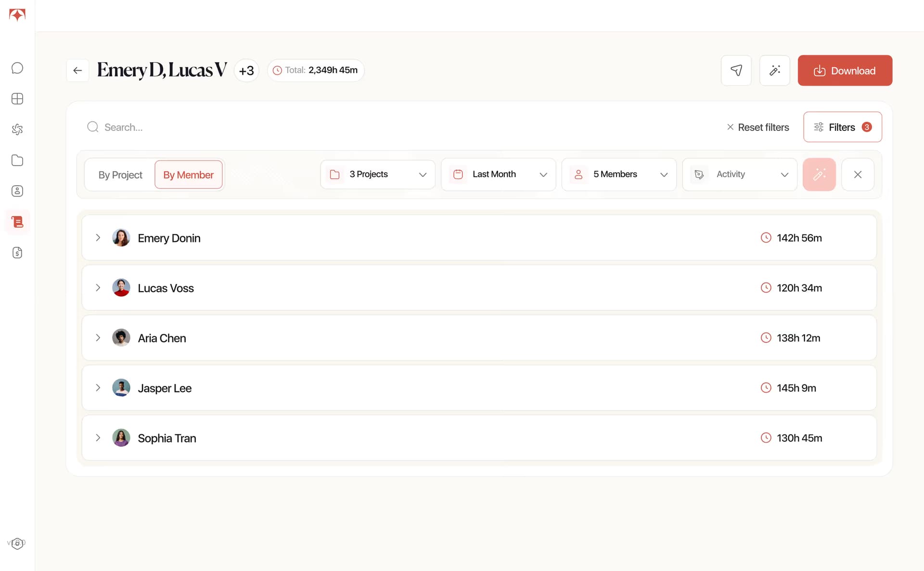Open the invoice dollar sidebar icon
Viewport: 924px width, 571px height.
tap(17, 253)
